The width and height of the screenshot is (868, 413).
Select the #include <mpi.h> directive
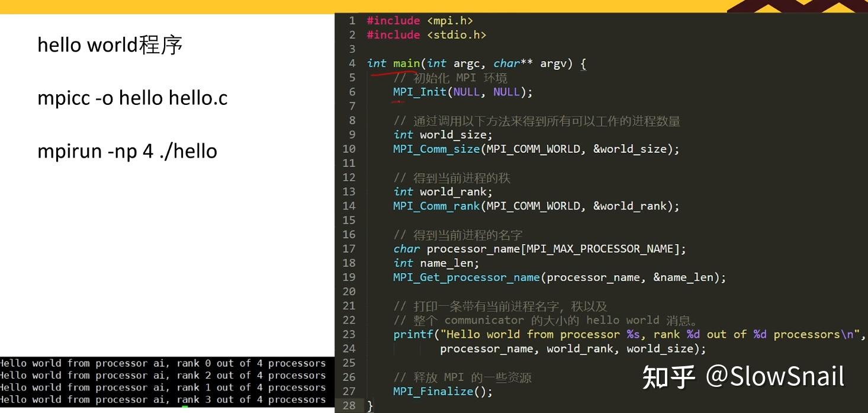click(419, 20)
